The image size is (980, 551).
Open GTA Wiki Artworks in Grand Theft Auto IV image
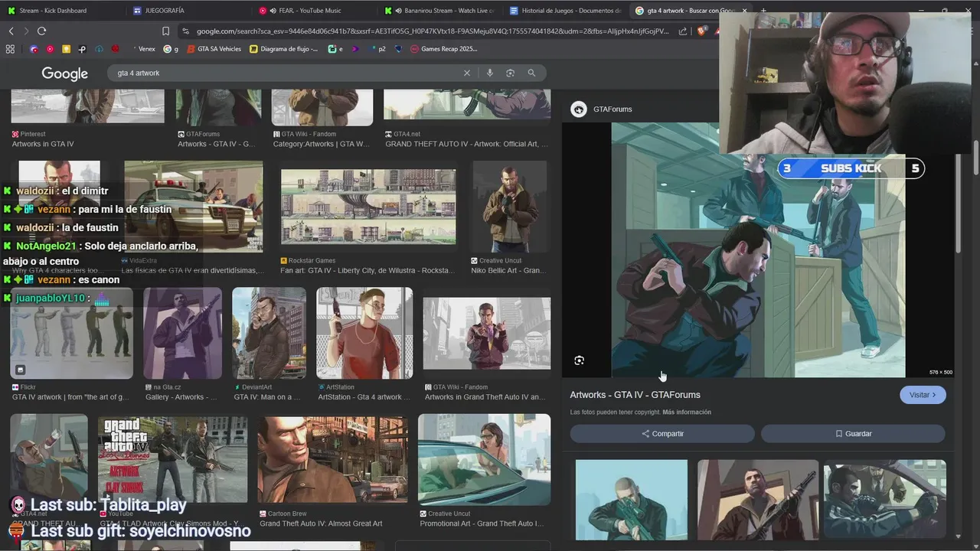(x=487, y=333)
